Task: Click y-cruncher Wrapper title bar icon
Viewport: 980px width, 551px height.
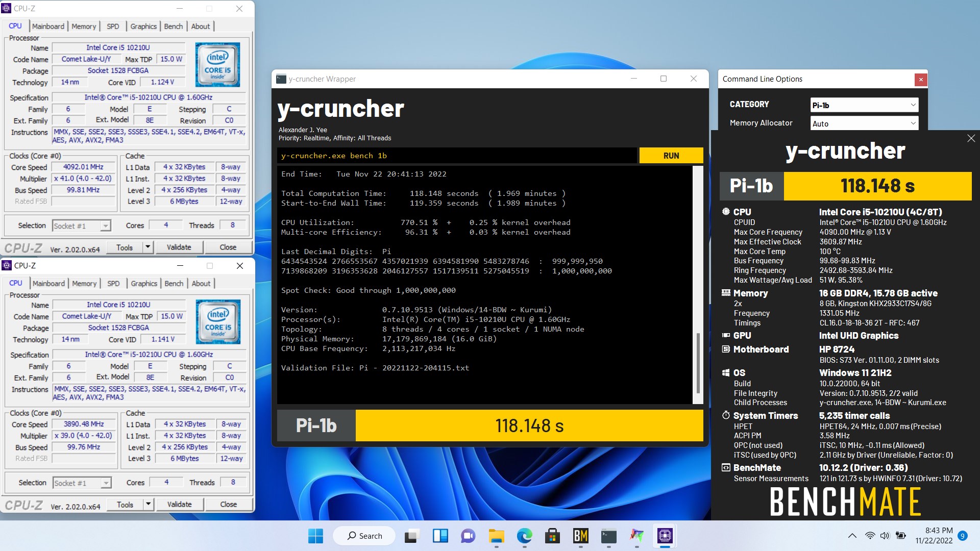Action: click(281, 79)
